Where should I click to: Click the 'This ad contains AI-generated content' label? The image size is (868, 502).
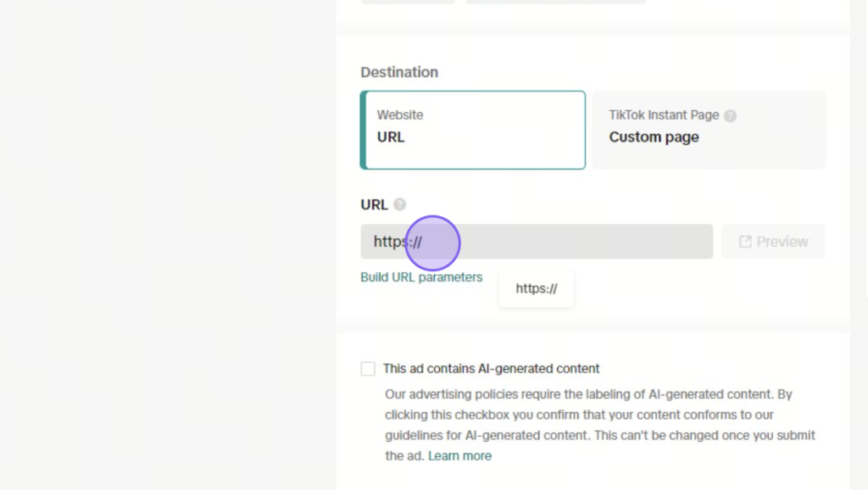491,369
